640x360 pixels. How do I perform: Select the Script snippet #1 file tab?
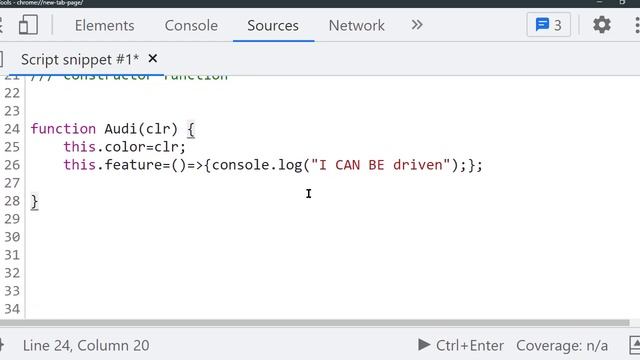click(80, 60)
